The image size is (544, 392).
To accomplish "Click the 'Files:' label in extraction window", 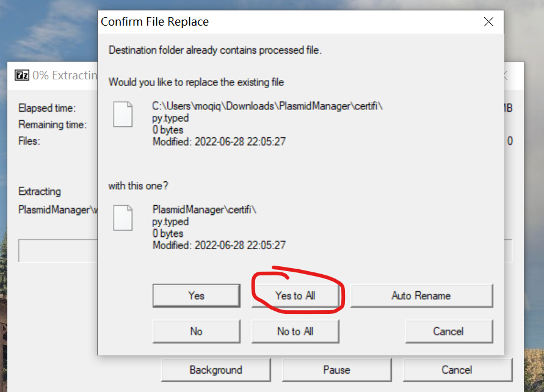I will click(x=29, y=141).
